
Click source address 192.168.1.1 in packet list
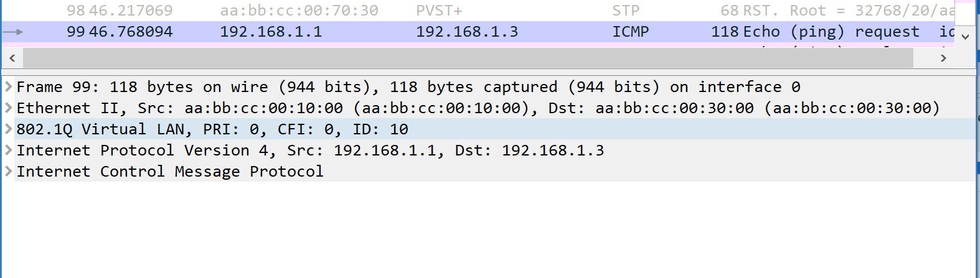pos(271,32)
